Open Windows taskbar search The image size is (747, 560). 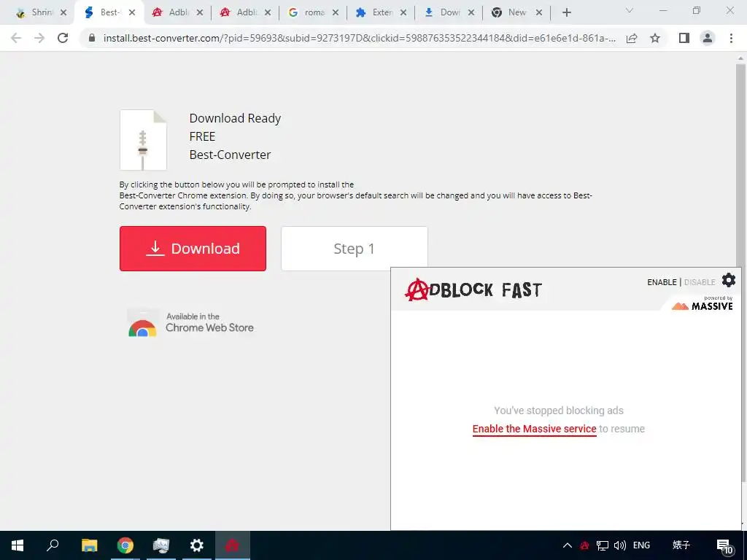point(53,545)
